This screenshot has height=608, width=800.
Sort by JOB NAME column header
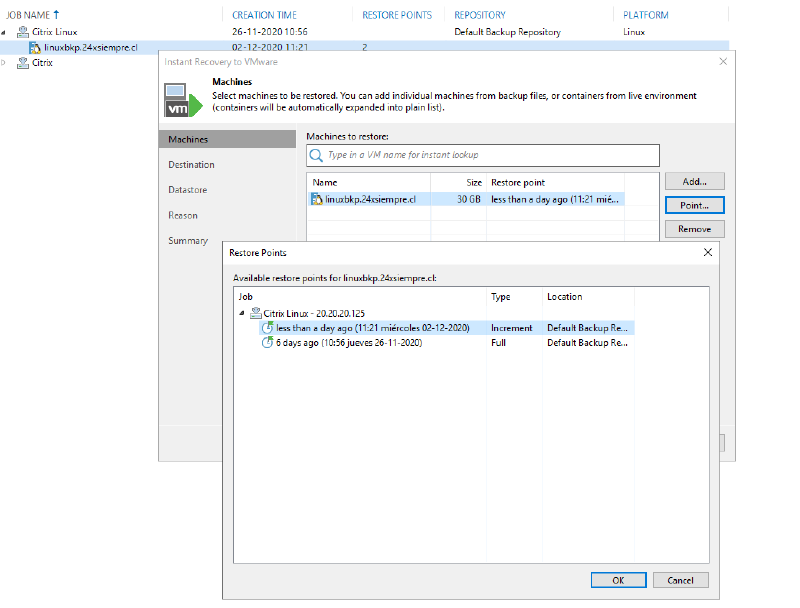[28, 15]
